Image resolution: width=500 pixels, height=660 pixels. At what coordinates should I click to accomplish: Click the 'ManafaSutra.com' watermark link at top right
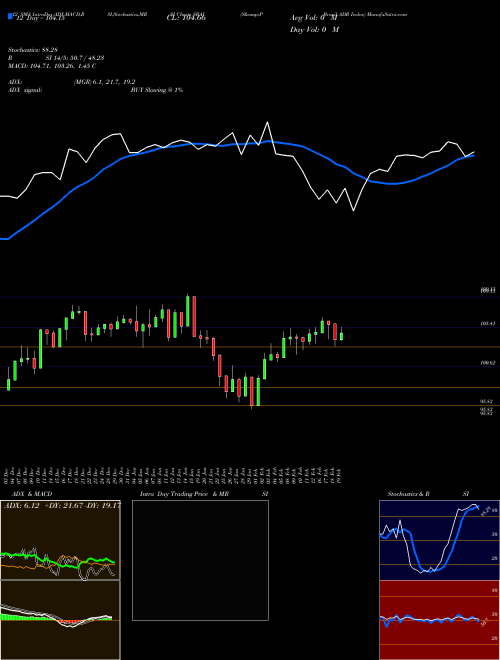point(386,14)
